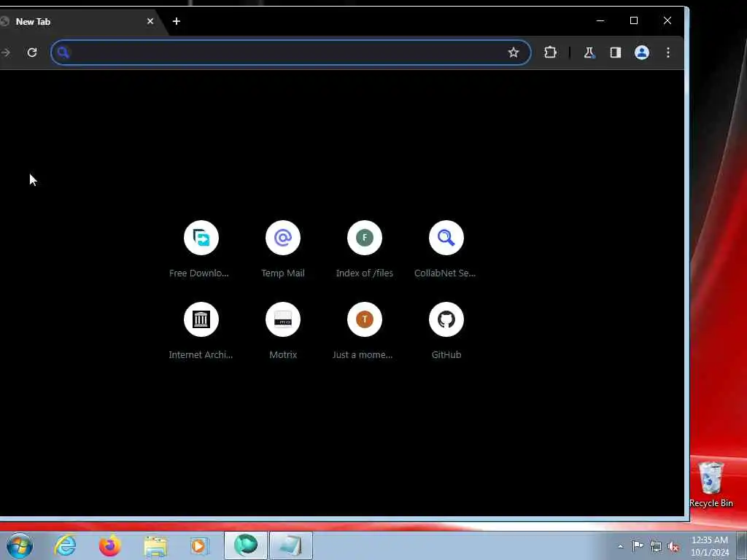Launch Internet Explorer from the taskbar
The height and width of the screenshot is (560, 747).
click(x=65, y=545)
